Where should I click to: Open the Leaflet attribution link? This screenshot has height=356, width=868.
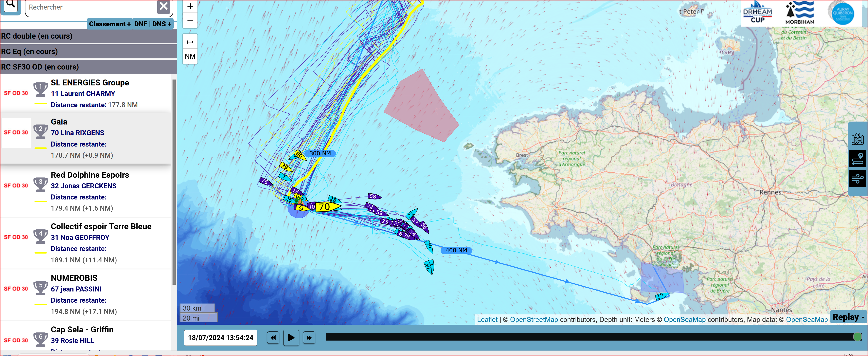(x=487, y=319)
